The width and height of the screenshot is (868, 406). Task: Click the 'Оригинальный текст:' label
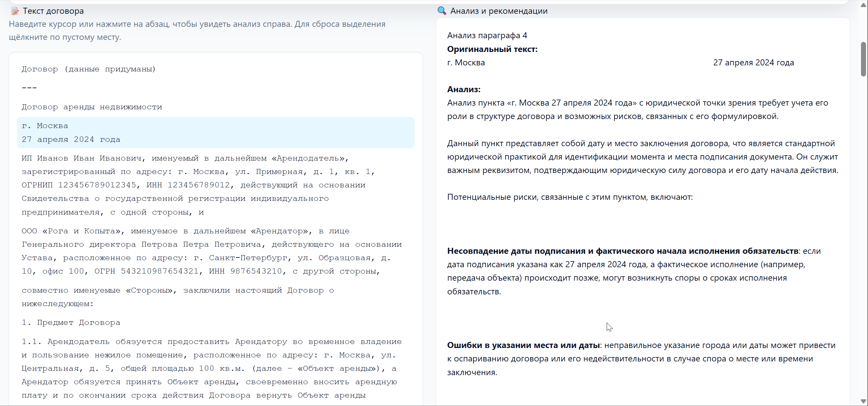(x=492, y=49)
